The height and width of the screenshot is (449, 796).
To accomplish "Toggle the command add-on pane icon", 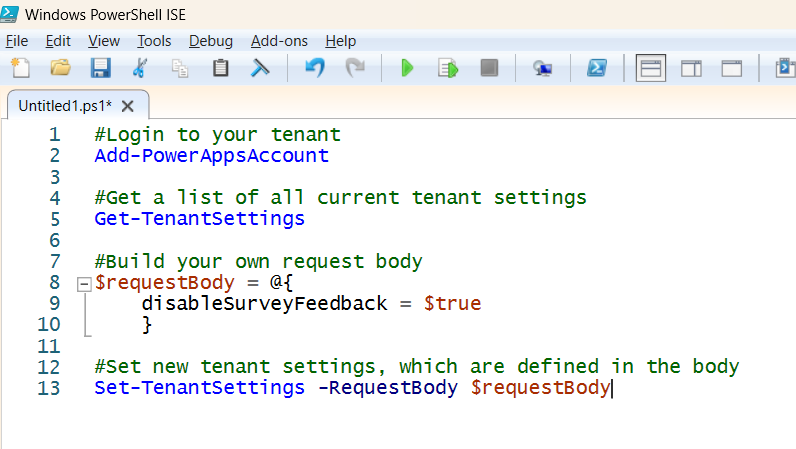I will pyautogui.click(x=785, y=68).
